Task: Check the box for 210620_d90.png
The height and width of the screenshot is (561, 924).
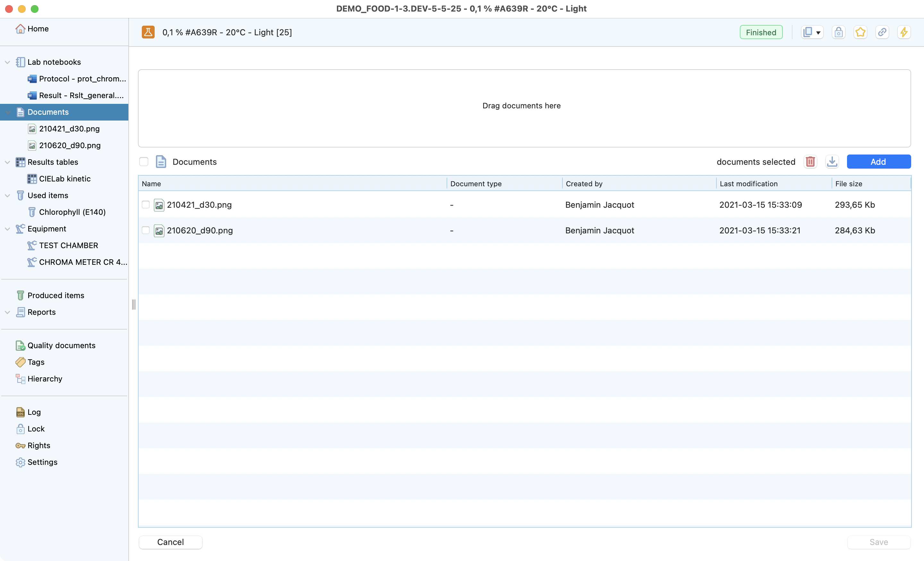Action: 146,230
